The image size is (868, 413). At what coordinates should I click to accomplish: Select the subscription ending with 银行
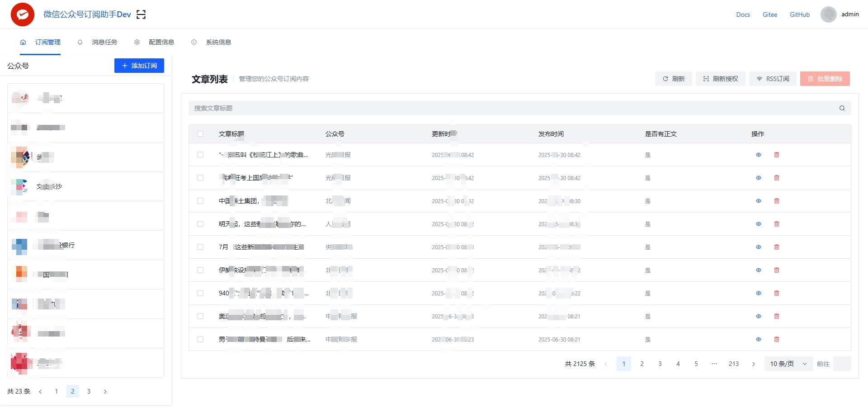pyautogui.click(x=85, y=245)
